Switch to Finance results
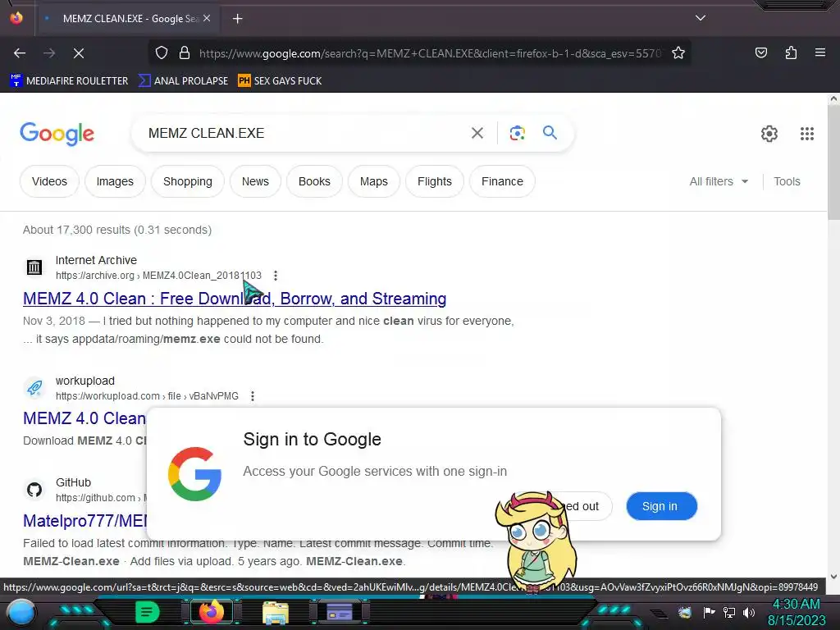Image resolution: width=840 pixels, height=630 pixels. [x=502, y=181]
